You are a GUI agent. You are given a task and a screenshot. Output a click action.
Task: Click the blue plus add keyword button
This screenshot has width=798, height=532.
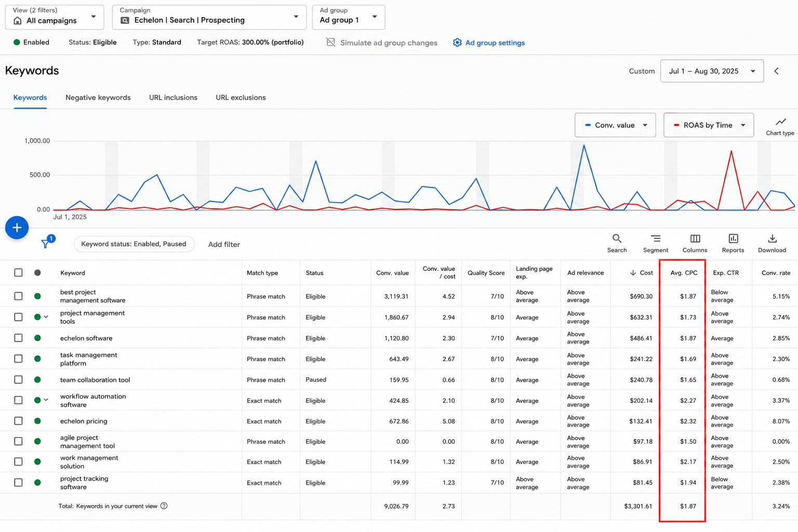click(17, 228)
